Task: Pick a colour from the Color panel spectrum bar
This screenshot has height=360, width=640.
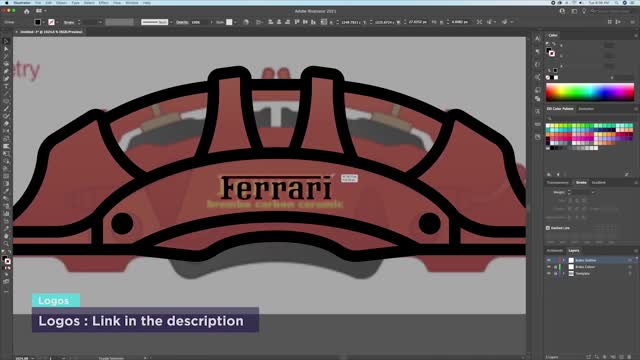Action: click(x=590, y=92)
